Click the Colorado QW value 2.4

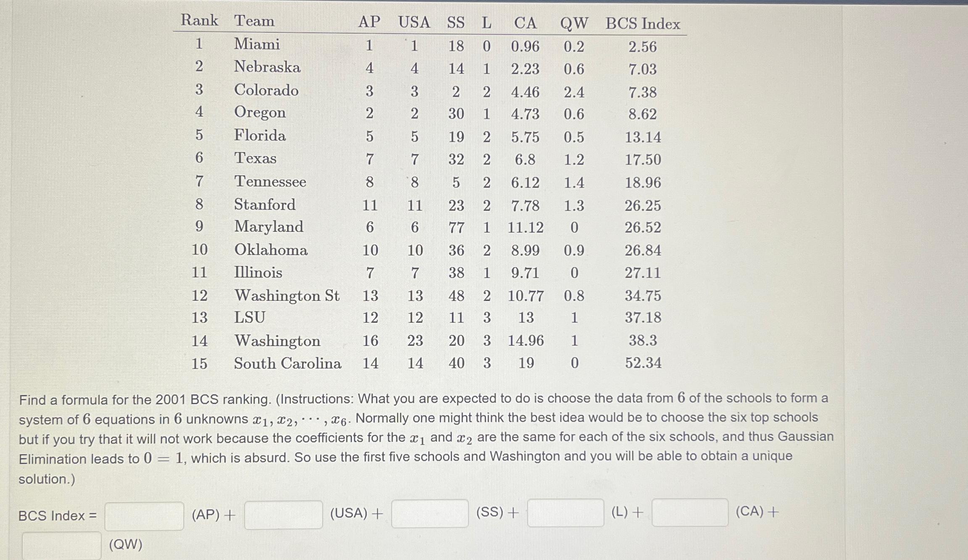[x=575, y=91]
